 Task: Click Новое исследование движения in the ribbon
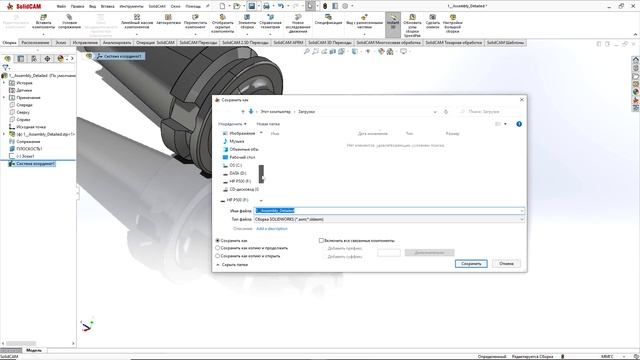(x=298, y=23)
